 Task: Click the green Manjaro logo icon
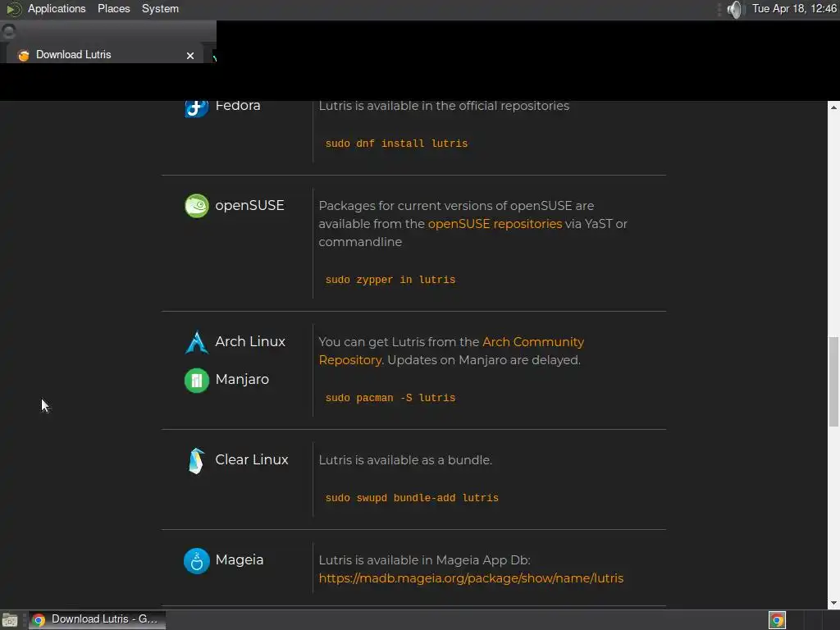point(197,381)
